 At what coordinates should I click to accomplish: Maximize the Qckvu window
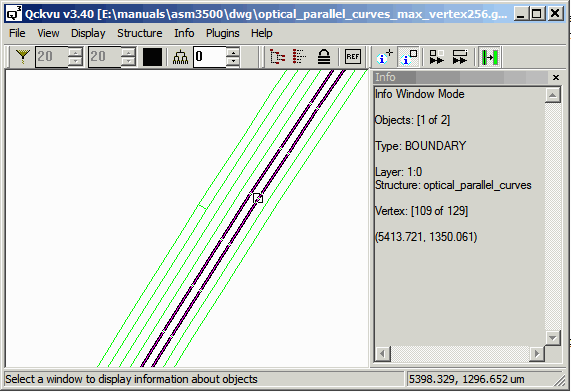(536, 14)
